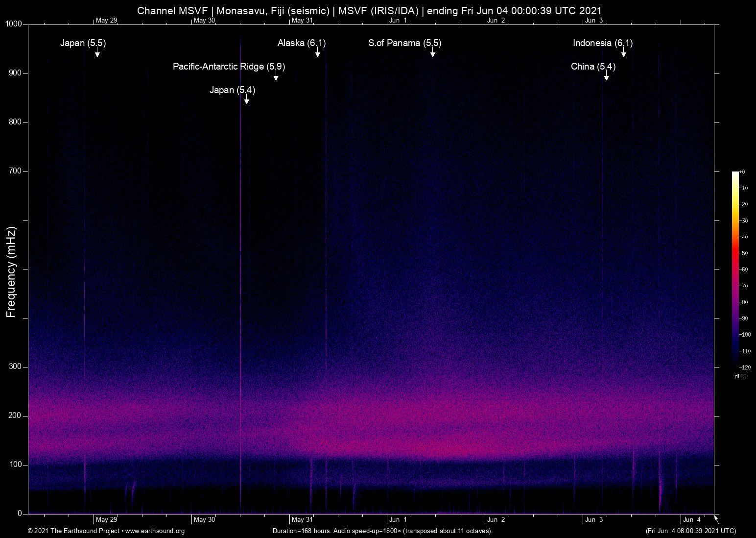Click 'Jun 2' on the bottom time axis

click(x=496, y=519)
